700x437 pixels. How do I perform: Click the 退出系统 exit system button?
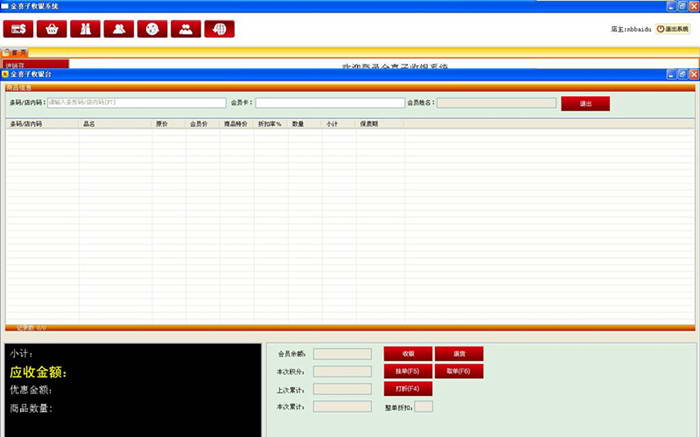[x=676, y=29]
